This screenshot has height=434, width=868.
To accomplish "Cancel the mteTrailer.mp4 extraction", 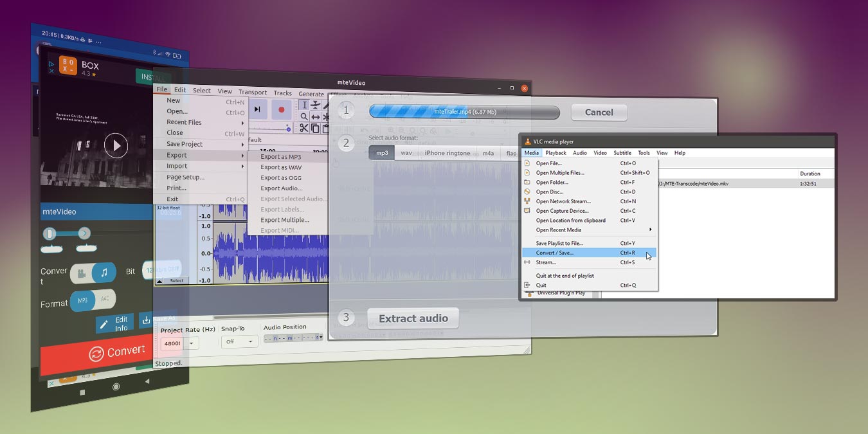I will 599,112.
